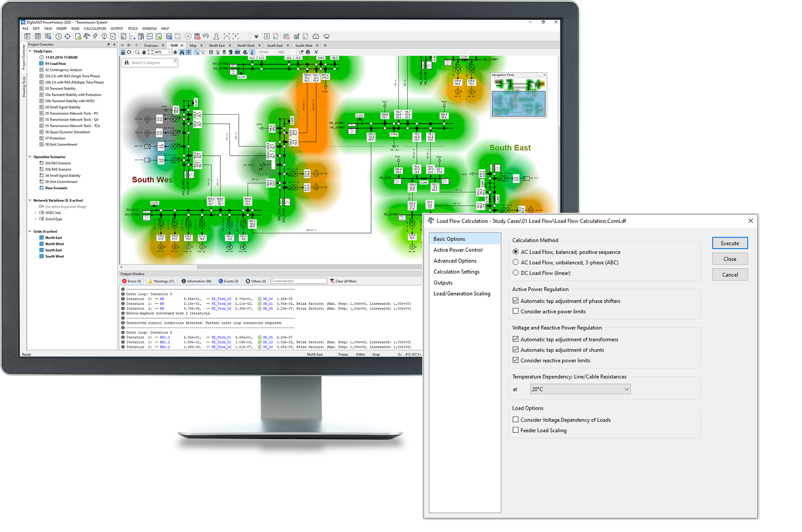The width and height of the screenshot is (802, 532).
Task: Enable Consider active power limits checkbox
Action: click(516, 311)
